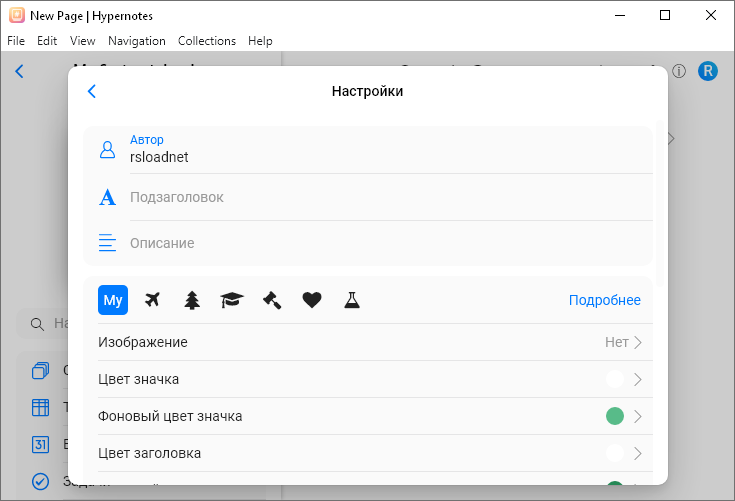735x501 pixels.
Task: Click the 'Нет' value for Изображение
Action: [616, 342]
